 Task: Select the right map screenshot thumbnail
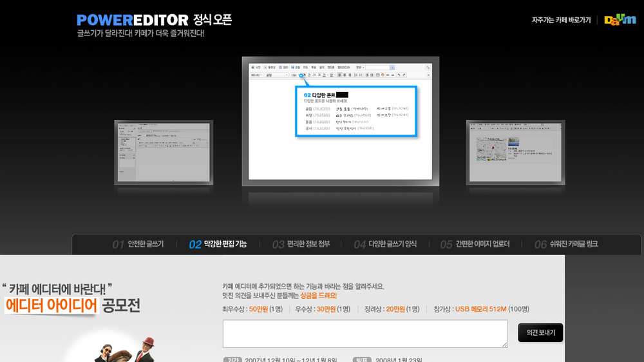(x=515, y=153)
